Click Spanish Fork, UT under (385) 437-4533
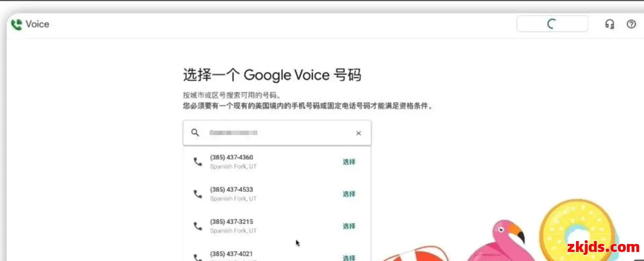This screenshot has height=261, width=644. click(x=233, y=199)
